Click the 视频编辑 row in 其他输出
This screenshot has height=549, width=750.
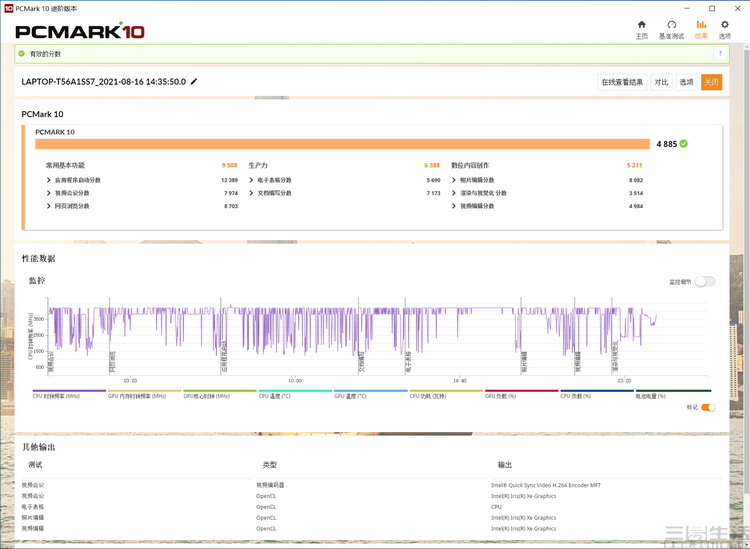(x=371, y=529)
